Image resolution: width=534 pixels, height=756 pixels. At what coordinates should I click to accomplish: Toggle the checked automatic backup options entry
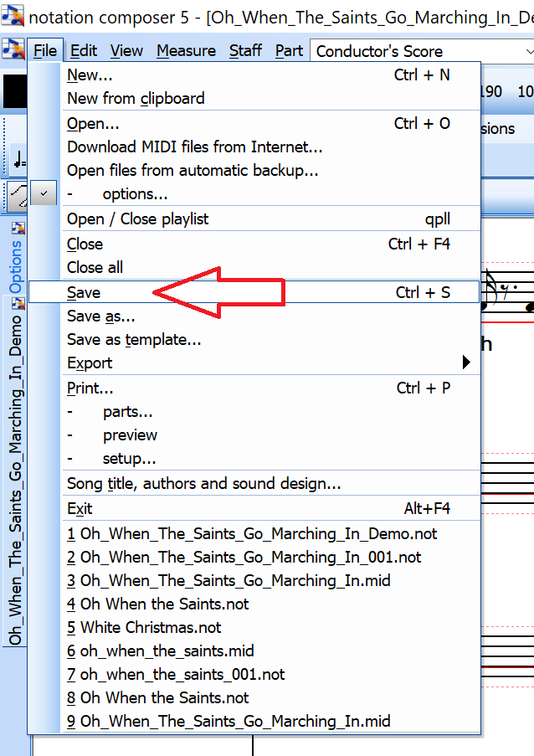(x=44, y=194)
